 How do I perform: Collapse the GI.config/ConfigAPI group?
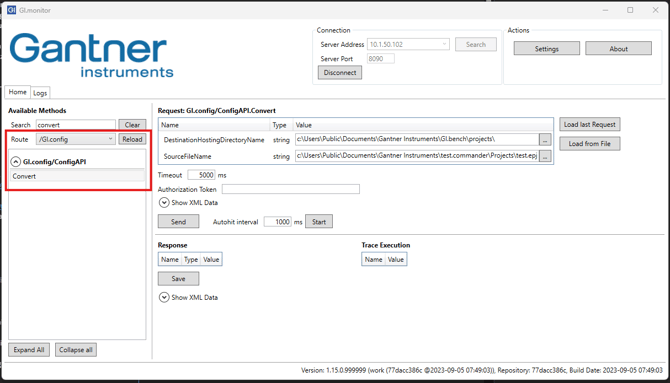[x=15, y=162]
